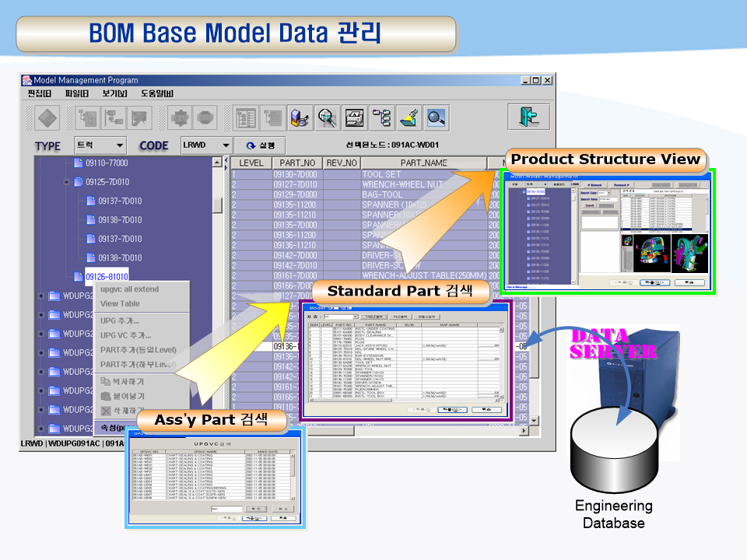Click the tree structure view toolbar icon
The height and width of the screenshot is (560, 747).
point(381,117)
